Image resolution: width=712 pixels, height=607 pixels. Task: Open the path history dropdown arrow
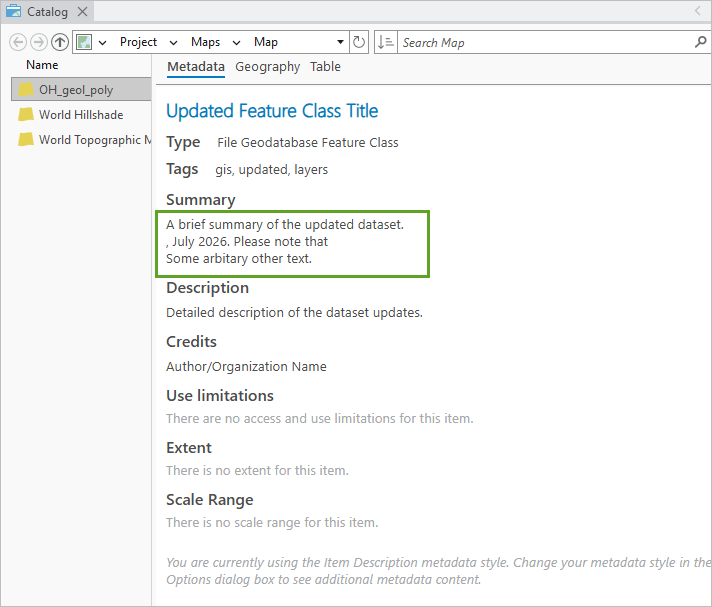[340, 42]
